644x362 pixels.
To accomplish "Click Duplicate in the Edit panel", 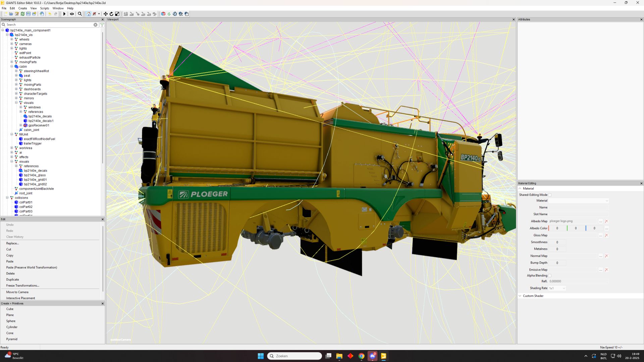I will click(x=12, y=280).
